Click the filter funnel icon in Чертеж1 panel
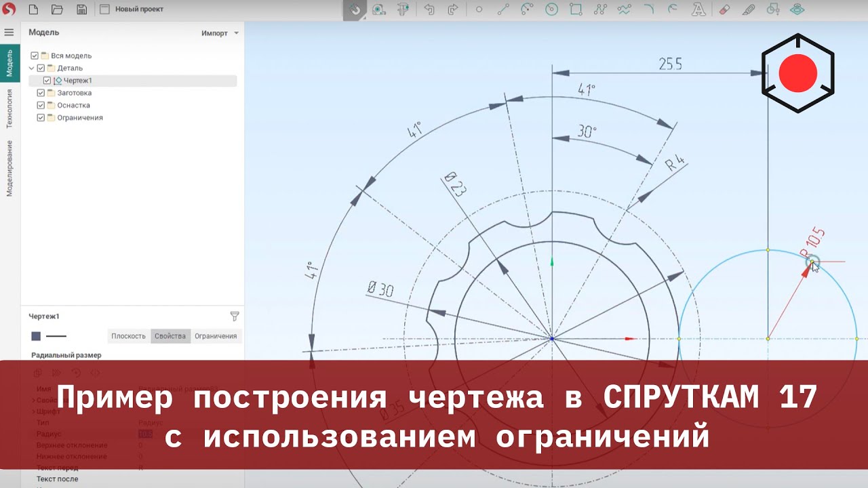868x488 pixels. tap(235, 316)
